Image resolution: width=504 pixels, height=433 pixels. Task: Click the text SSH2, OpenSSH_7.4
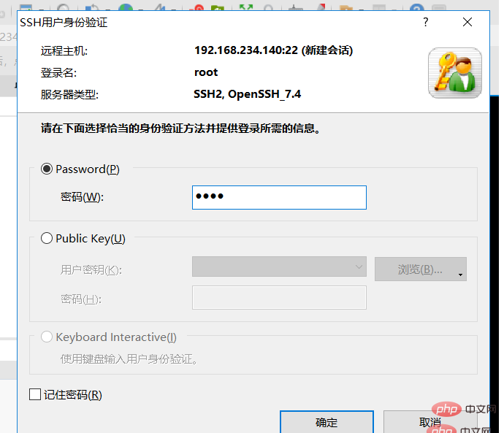pyautogui.click(x=247, y=94)
